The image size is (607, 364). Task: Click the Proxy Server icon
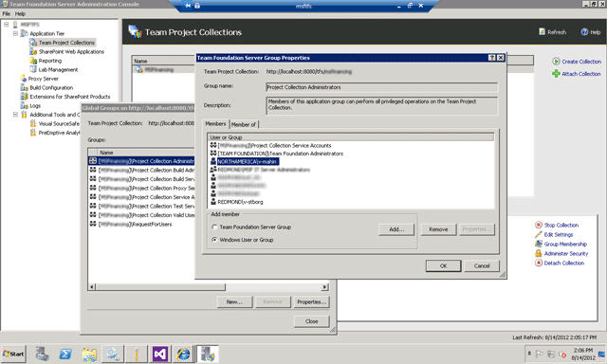tap(24, 79)
